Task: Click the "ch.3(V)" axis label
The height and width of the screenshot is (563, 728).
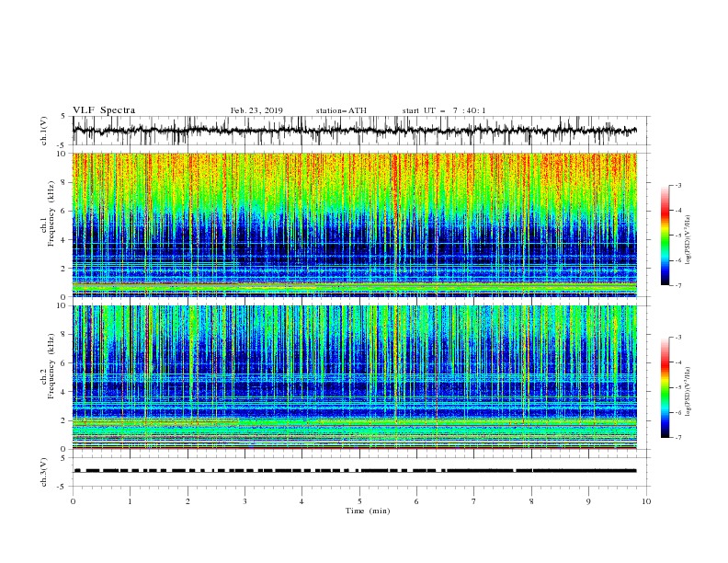Action: click(44, 472)
